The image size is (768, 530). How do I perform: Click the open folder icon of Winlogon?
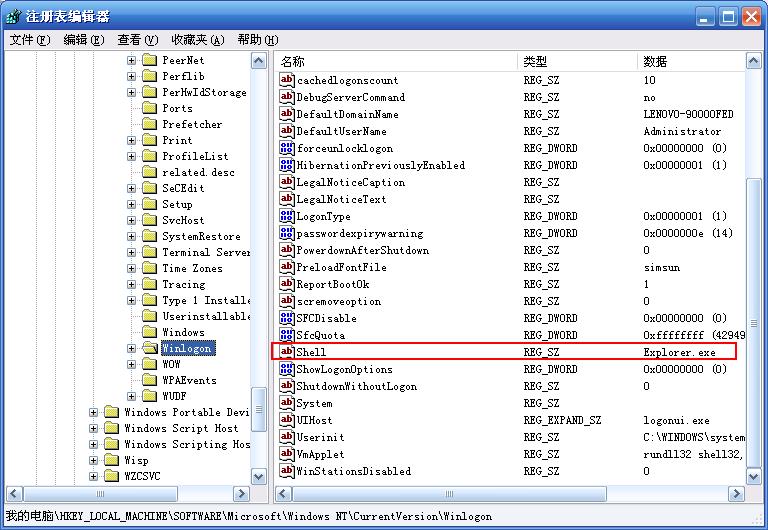point(150,348)
